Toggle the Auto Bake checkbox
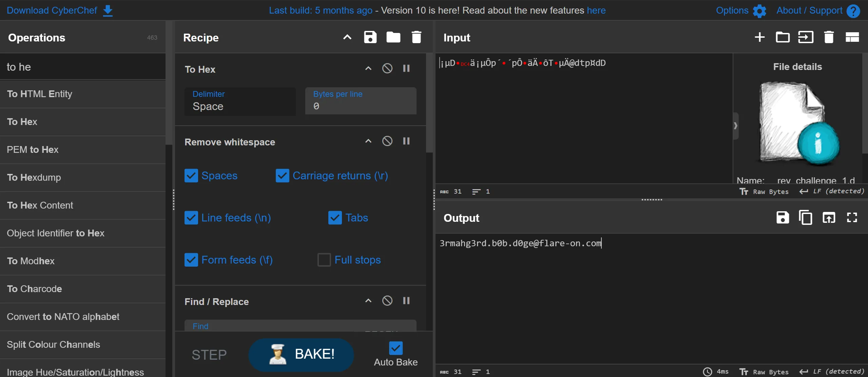This screenshot has height=377, width=868. pyautogui.click(x=396, y=348)
